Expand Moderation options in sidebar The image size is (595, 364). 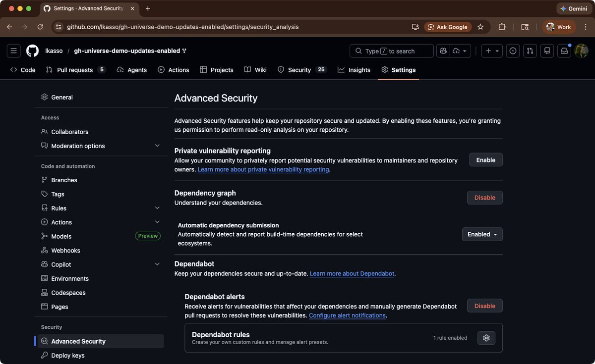tap(101, 146)
